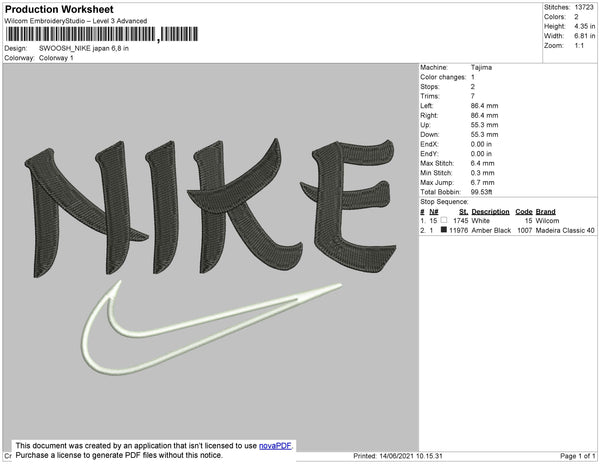Select the thread code '1007'

click(x=525, y=230)
